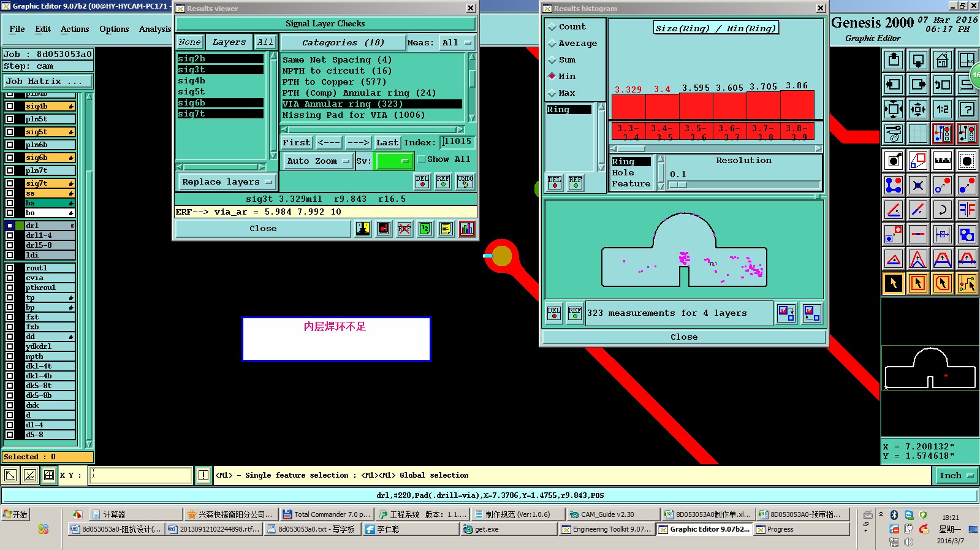
Task: Open the Size(Ring) / Min(Ring) selector
Action: tap(716, 28)
